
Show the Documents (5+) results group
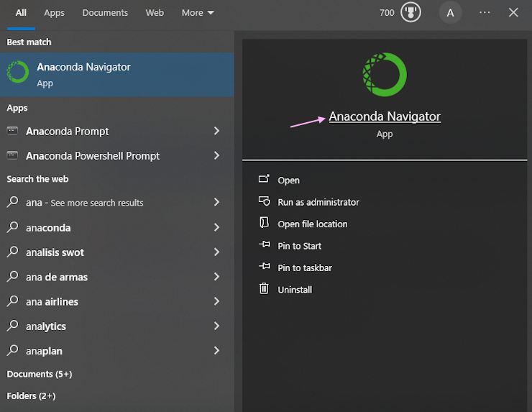point(40,374)
